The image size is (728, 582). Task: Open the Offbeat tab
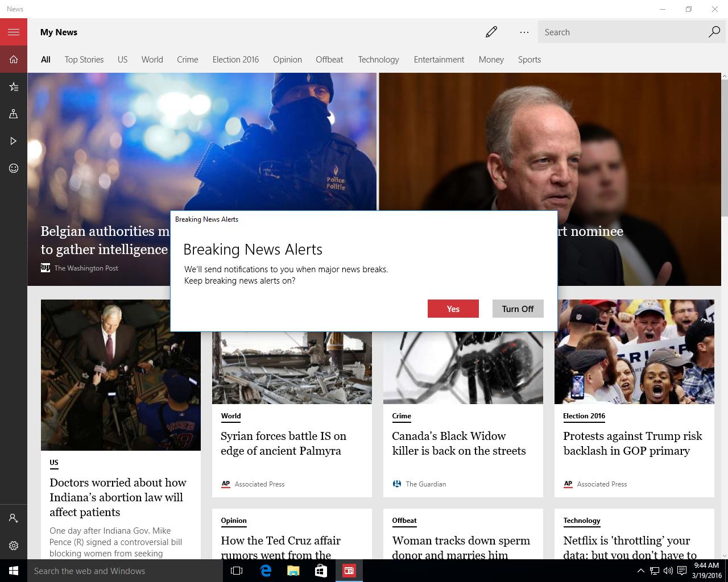[329, 59]
